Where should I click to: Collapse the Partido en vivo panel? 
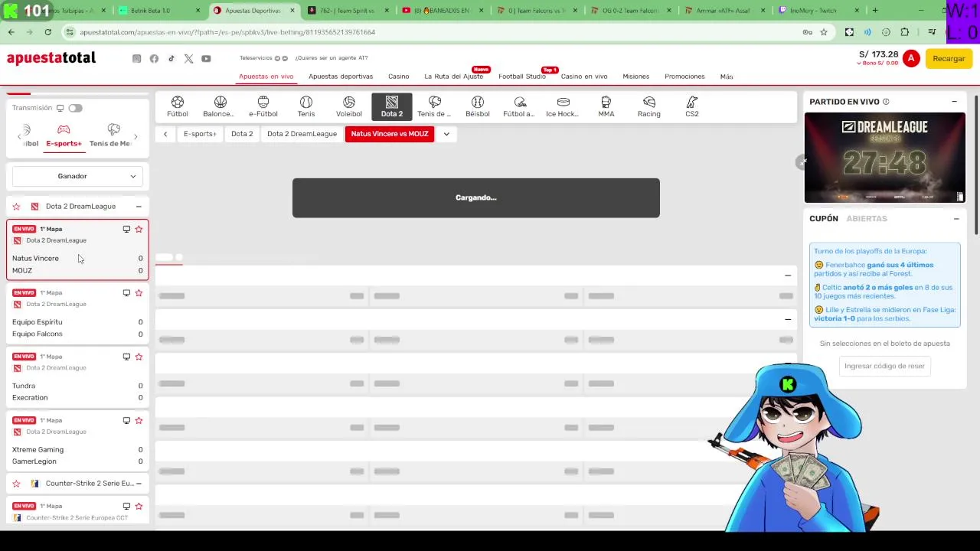[954, 102]
